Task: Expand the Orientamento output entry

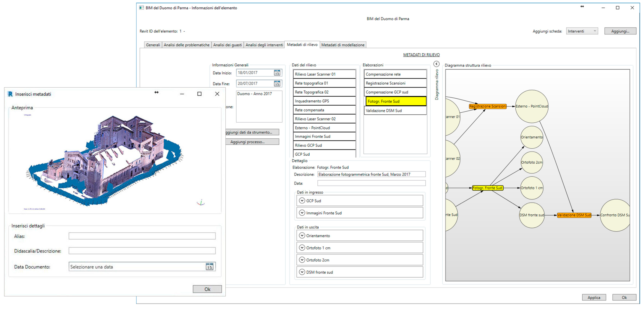Action: click(302, 236)
